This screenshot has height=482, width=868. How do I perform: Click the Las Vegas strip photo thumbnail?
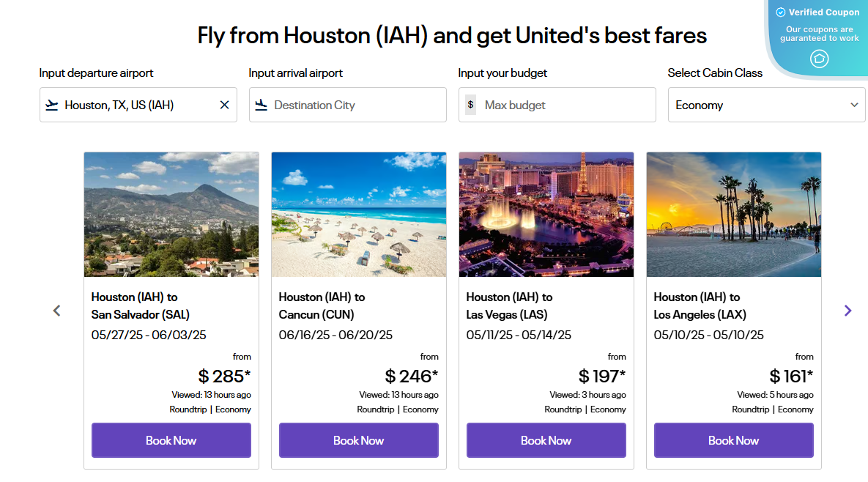tap(546, 214)
